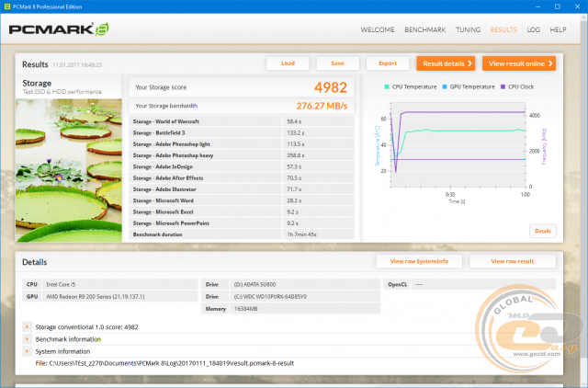Select Storage - Microsoft PowerPoint row
Viewport: 588px width, 388px height.
[x=242, y=223]
